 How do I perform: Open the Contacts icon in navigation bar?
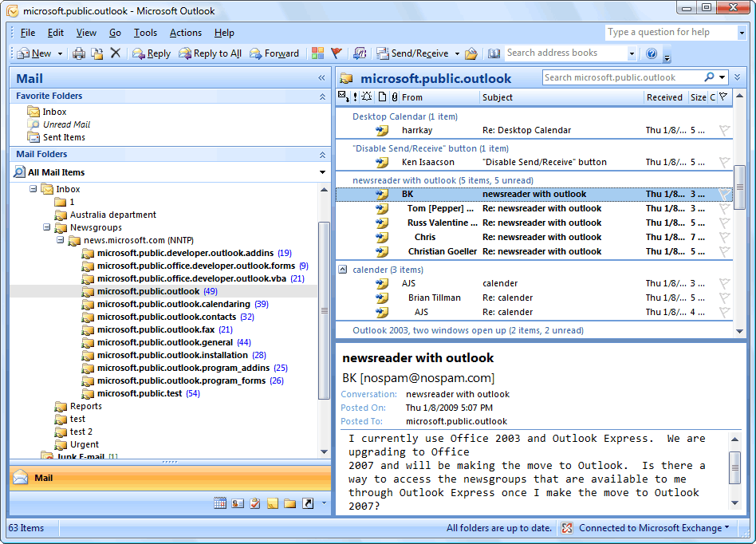237,503
